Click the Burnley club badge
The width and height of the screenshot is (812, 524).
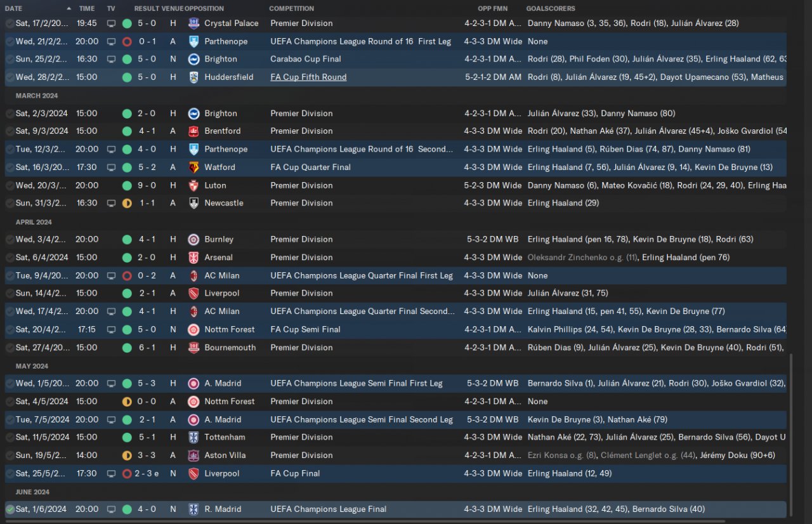pos(194,240)
